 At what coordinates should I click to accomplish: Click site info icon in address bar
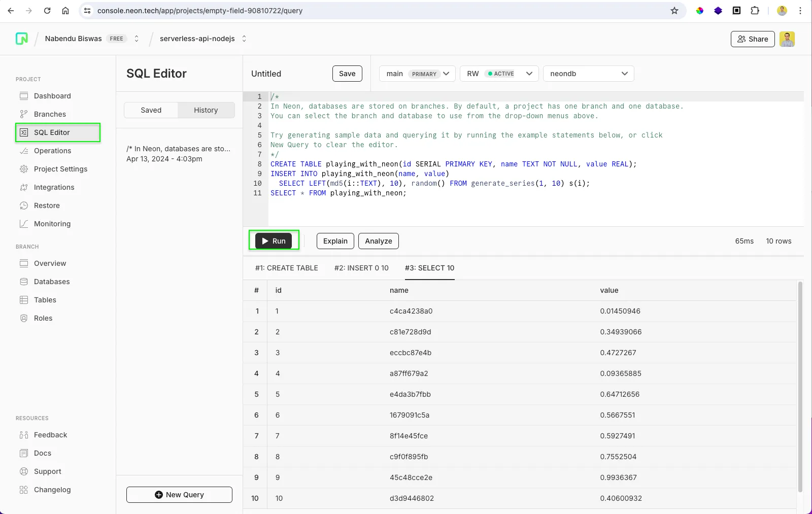(87, 11)
